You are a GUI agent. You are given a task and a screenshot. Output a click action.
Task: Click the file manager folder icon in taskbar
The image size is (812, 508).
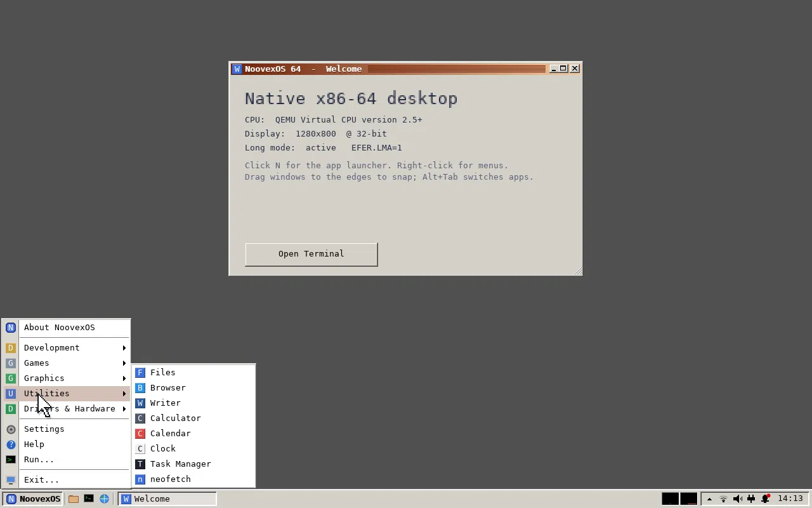(x=74, y=499)
